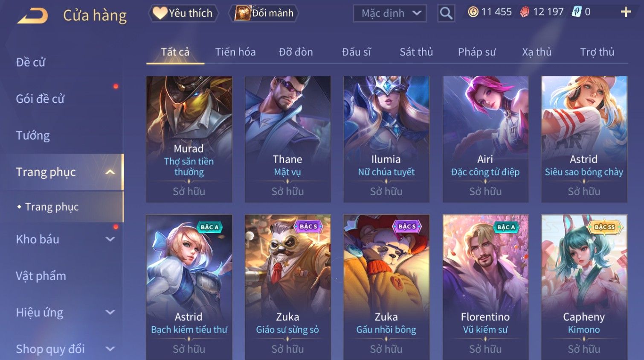Tap the blue voucher currency icon
The height and width of the screenshot is (360, 644).
577,12
